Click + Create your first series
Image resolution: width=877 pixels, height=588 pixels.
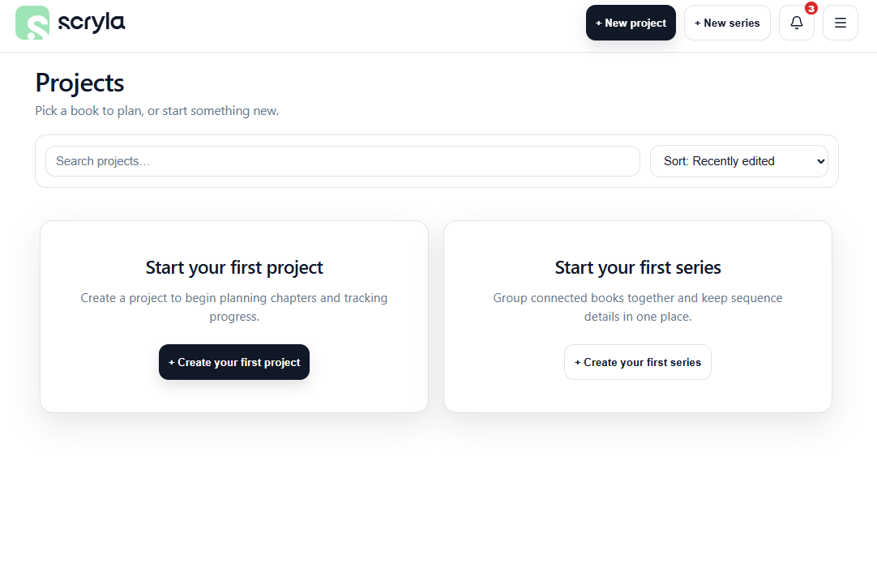click(638, 362)
